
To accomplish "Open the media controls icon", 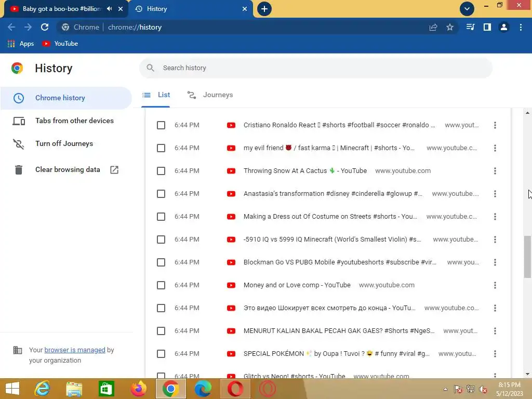I will tap(470, 27).
